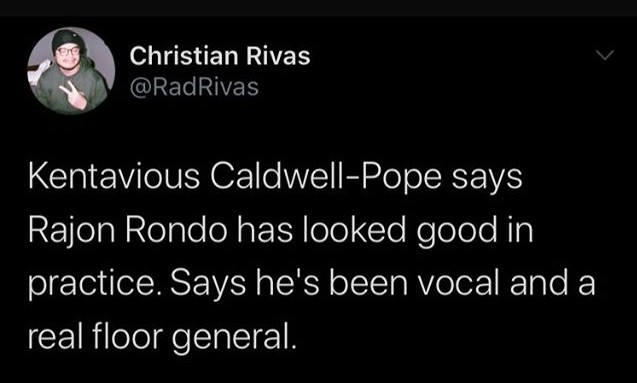The height and width of the screenshot is (383, 637).
Task: Click the word Caldwell-Pope in the tweet
Action: click(325, 177)
